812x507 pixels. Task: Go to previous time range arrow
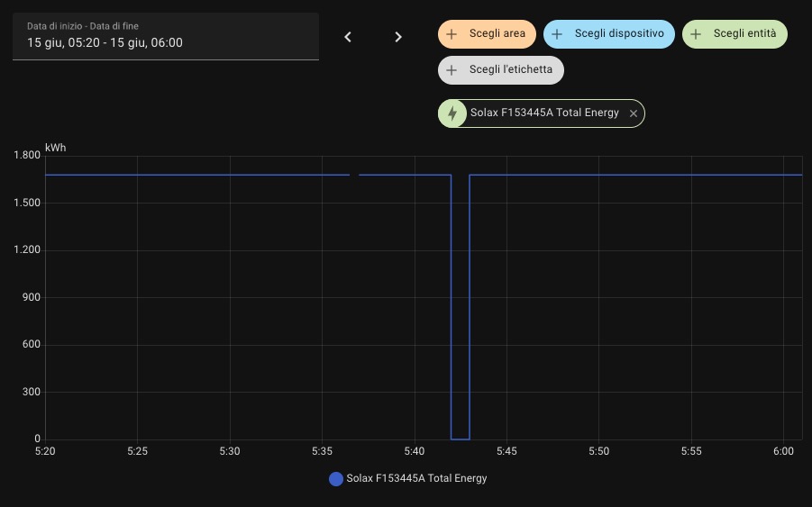(348, 37)
